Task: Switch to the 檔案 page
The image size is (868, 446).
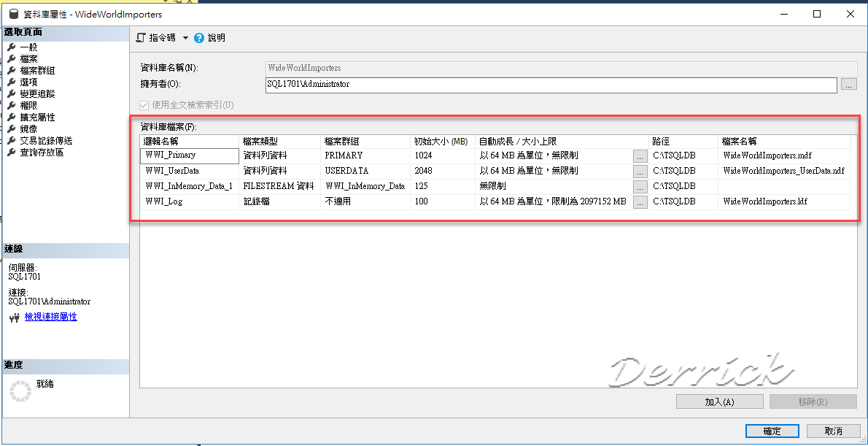Action: pos(30,58)
